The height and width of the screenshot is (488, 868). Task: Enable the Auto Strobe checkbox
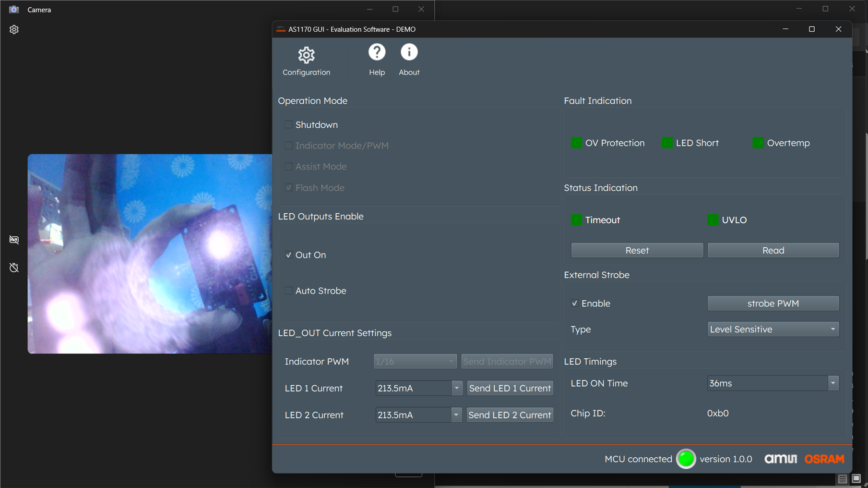click(288, 291)
